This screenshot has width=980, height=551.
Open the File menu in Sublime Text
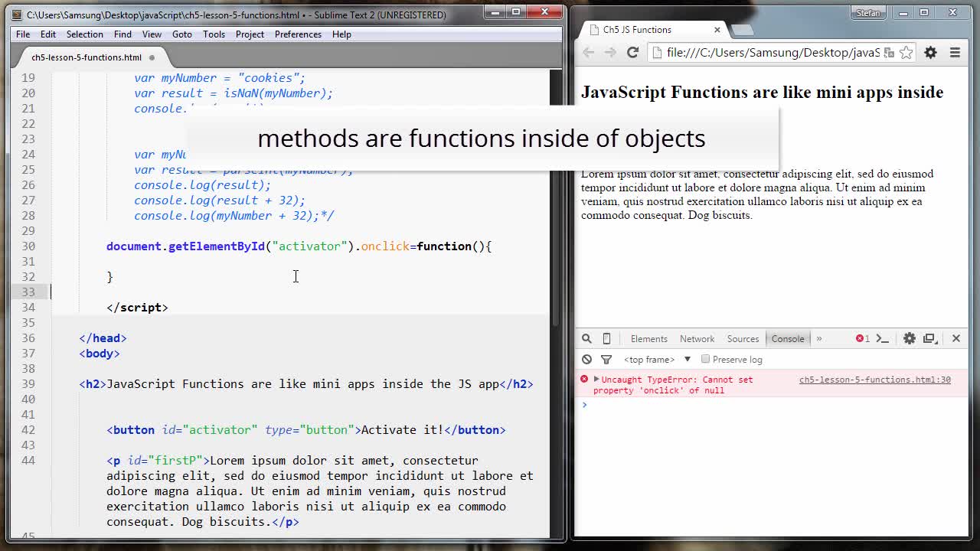point(23,34)
